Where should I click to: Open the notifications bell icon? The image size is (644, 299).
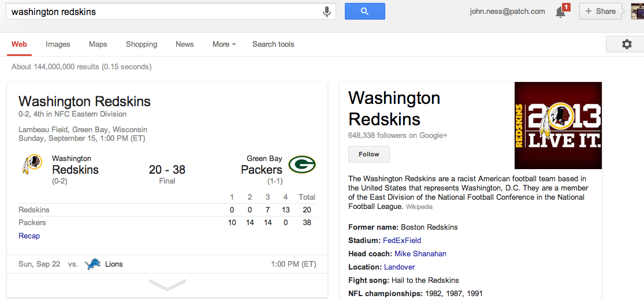[x=560, y=12]
